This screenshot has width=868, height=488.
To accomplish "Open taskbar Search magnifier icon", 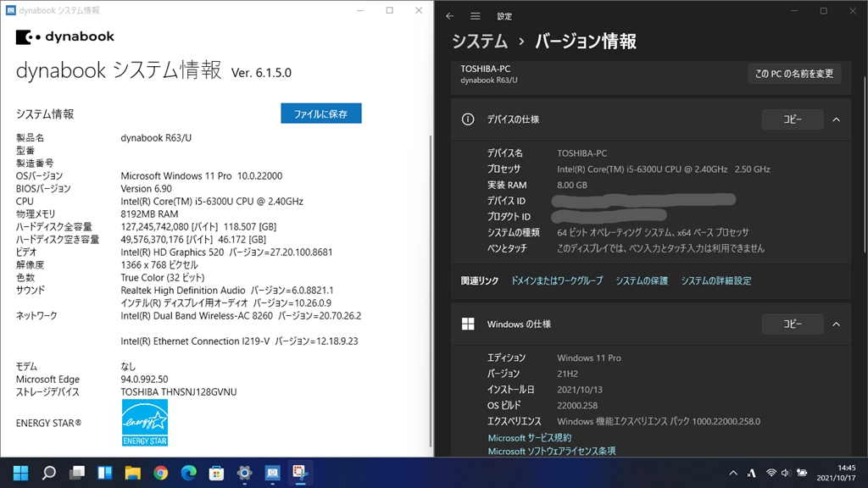I will [x=48, y=473].
